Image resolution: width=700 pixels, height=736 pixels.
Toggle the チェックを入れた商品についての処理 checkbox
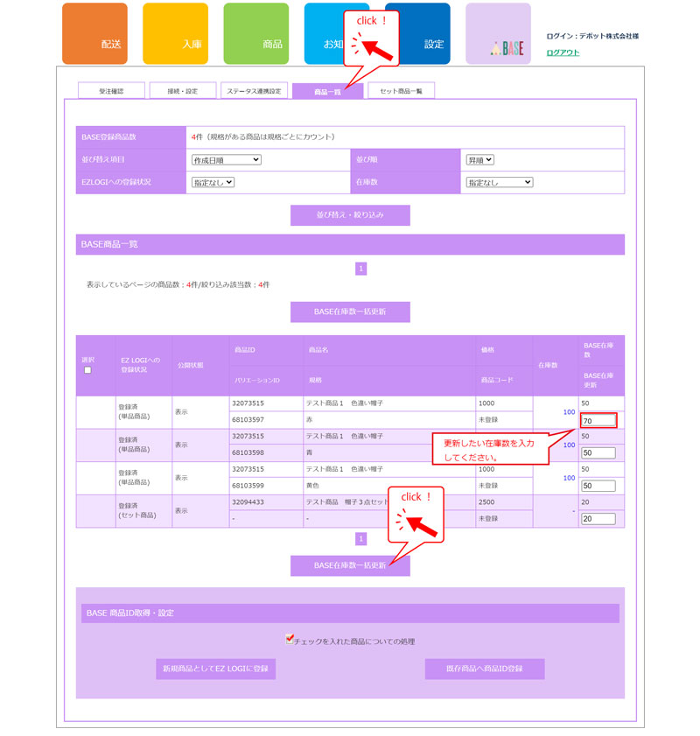(x=290, y=640)
